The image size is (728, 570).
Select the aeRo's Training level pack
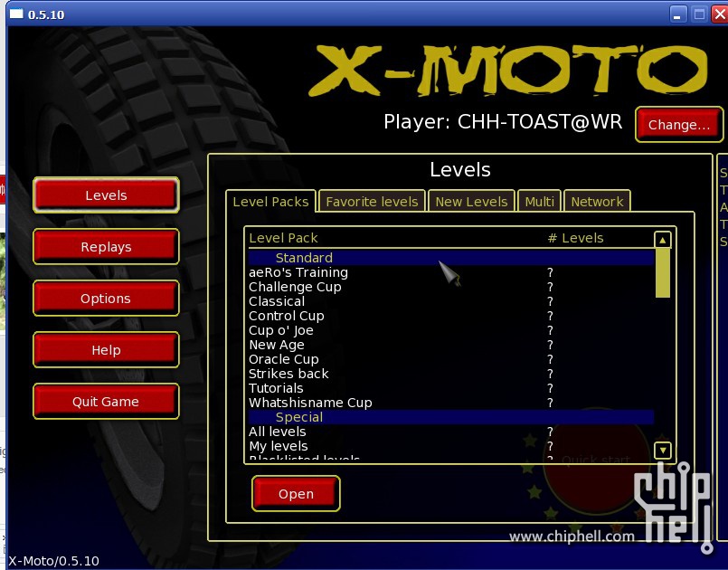point(451,272)
